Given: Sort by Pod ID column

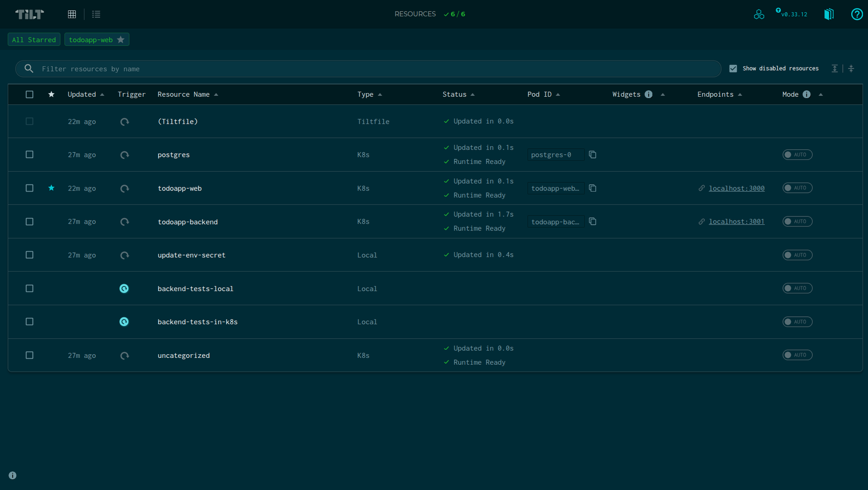Looking at the screenshot, I should [544, 95].
